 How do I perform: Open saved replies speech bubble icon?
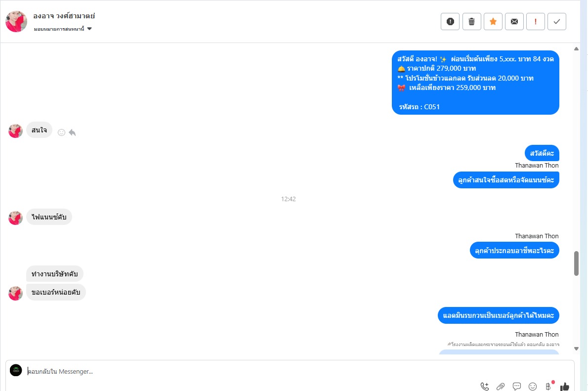coord(517,386)
